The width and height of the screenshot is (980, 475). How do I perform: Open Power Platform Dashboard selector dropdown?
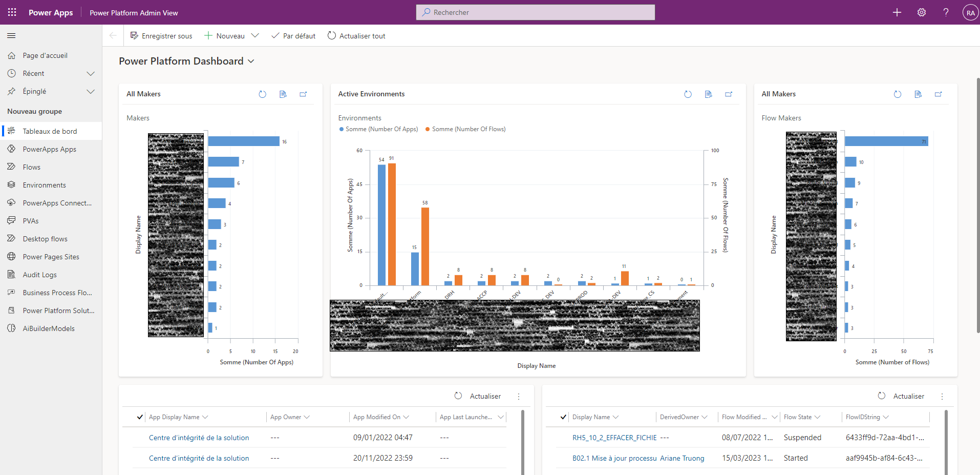(x=251, y=61)
